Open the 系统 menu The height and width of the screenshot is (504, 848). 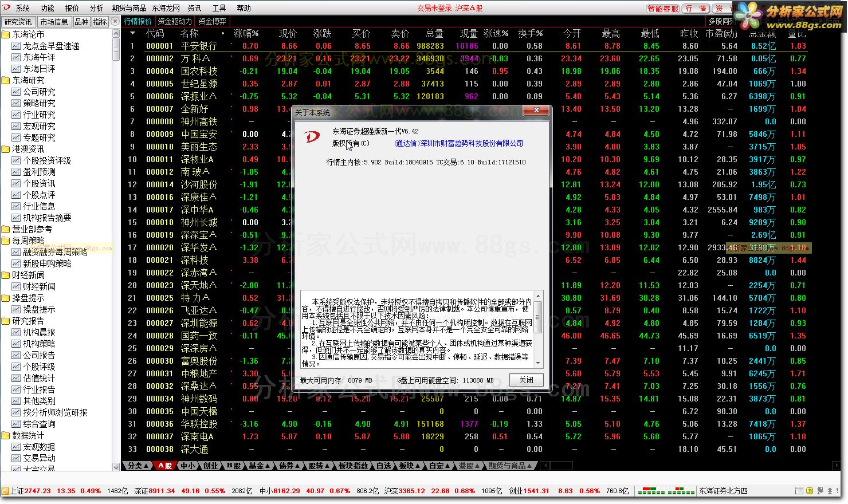point(23,8)
